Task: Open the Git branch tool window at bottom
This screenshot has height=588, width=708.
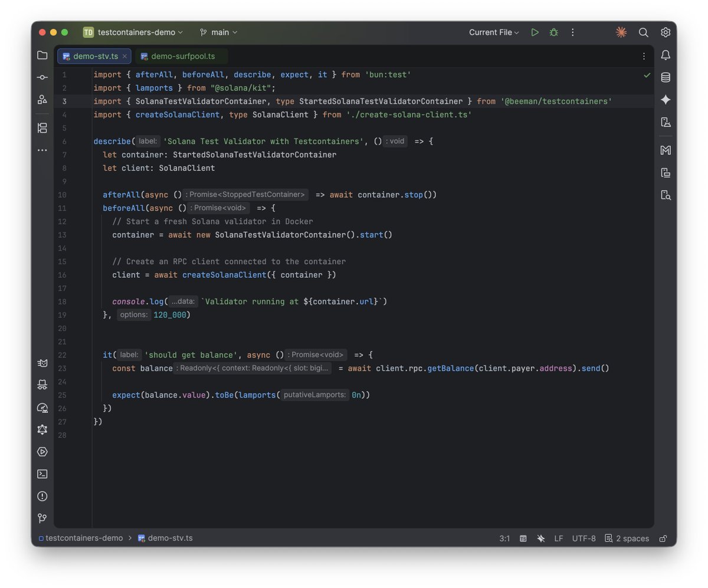Action: [42, 518]
